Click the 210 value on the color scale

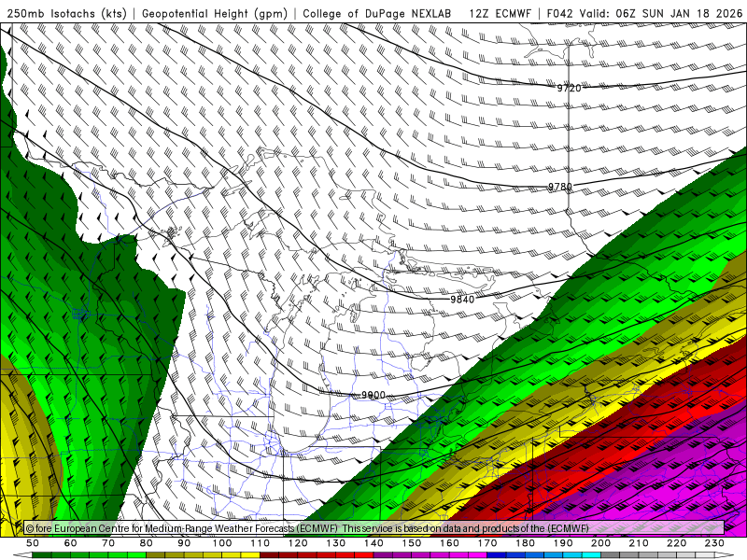(639, 543)
